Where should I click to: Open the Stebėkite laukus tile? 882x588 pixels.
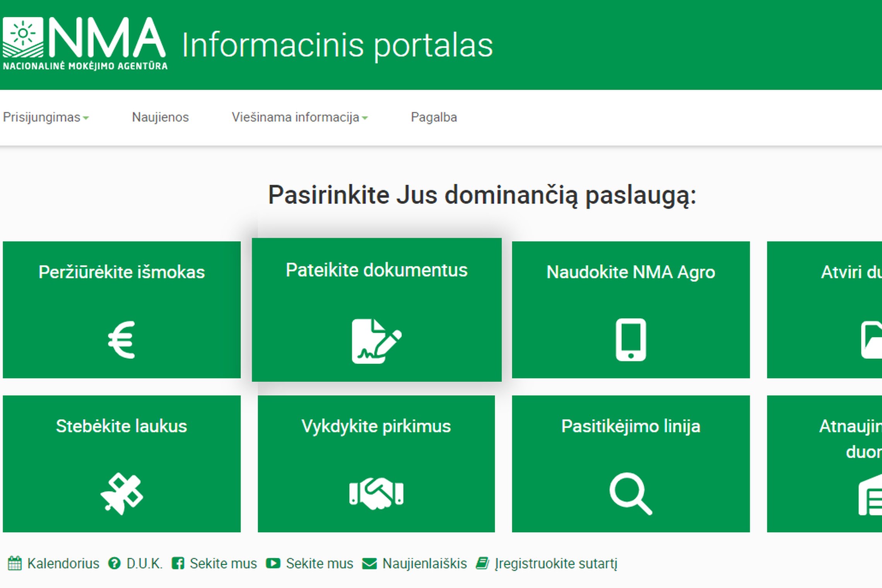(x=121, y=463)
